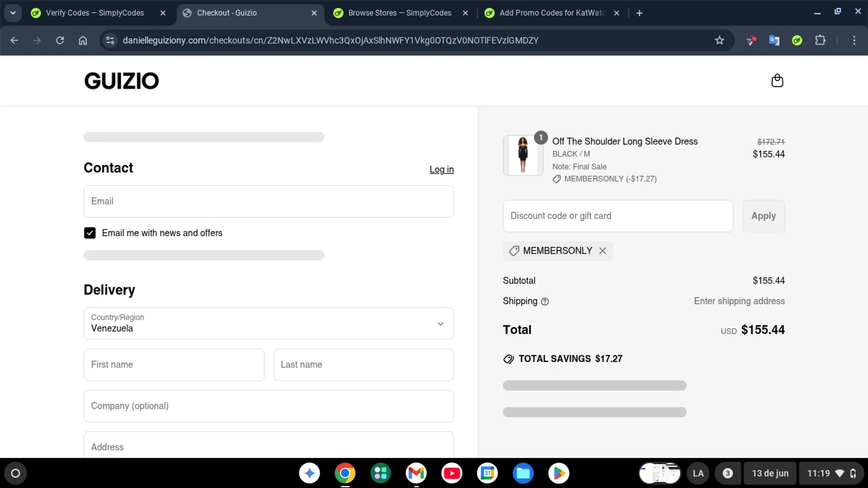Close the Browse Stores tab

tap(465, 13)
